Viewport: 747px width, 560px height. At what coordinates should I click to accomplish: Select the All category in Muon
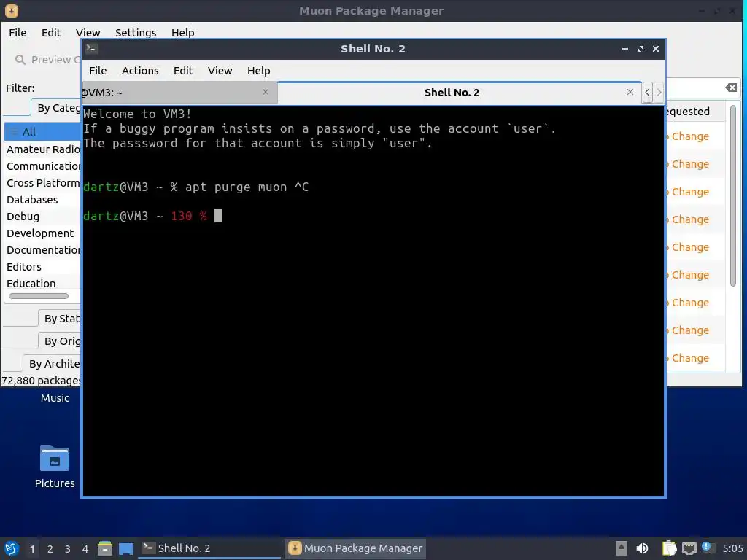[43, 132]
